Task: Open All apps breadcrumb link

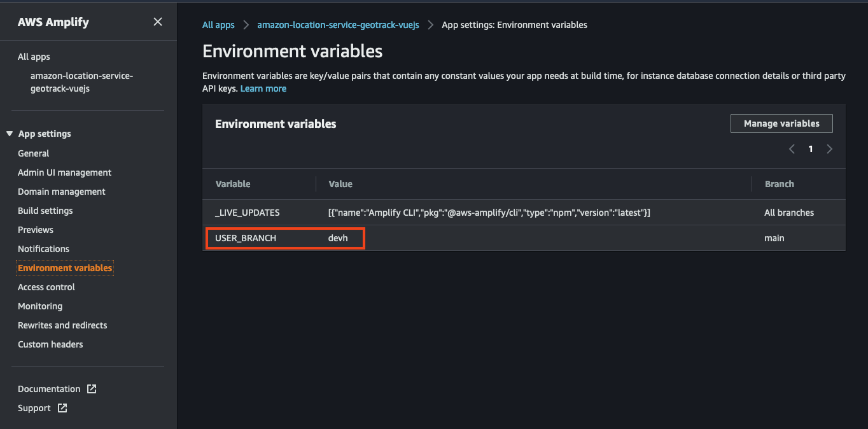Action: [218, 25]
